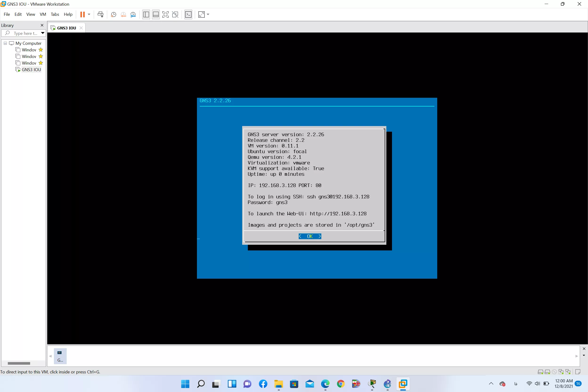This screenshot has width=588, height=392.
Task: Enter full screen mode
Action: [x=166, y=15]
